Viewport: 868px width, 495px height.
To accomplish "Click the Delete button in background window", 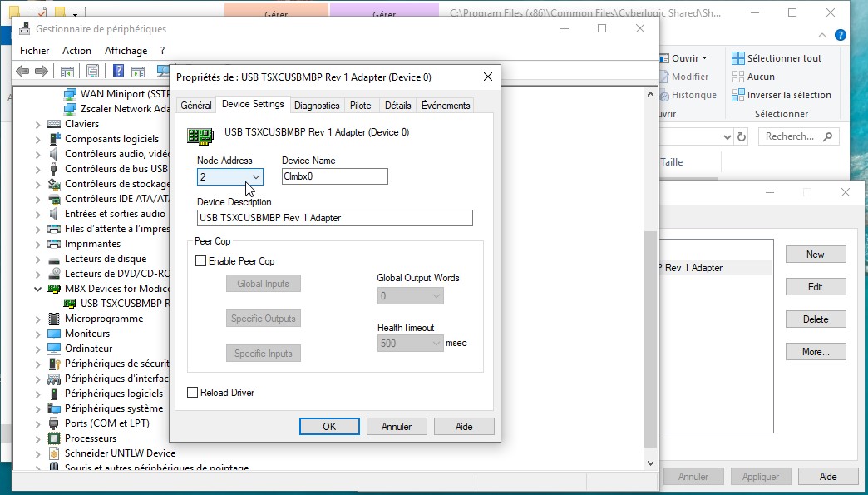I will coord(816,319).
